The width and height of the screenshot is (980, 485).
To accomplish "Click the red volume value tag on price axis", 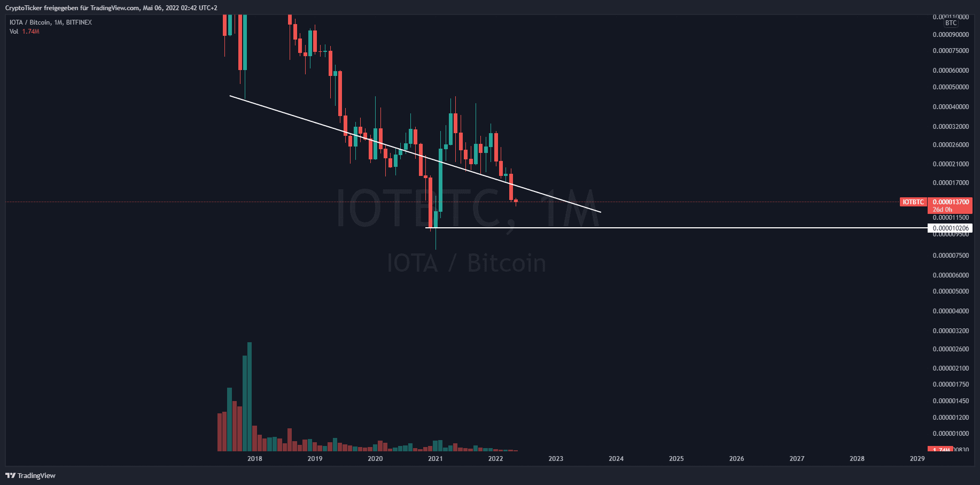I will tap(940, 450).
